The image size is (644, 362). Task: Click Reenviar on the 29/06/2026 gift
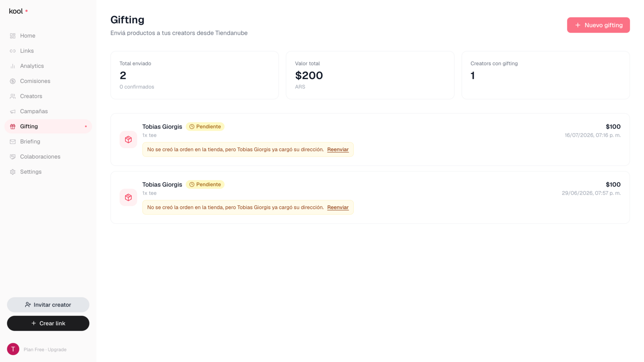(x=338, y=208)
